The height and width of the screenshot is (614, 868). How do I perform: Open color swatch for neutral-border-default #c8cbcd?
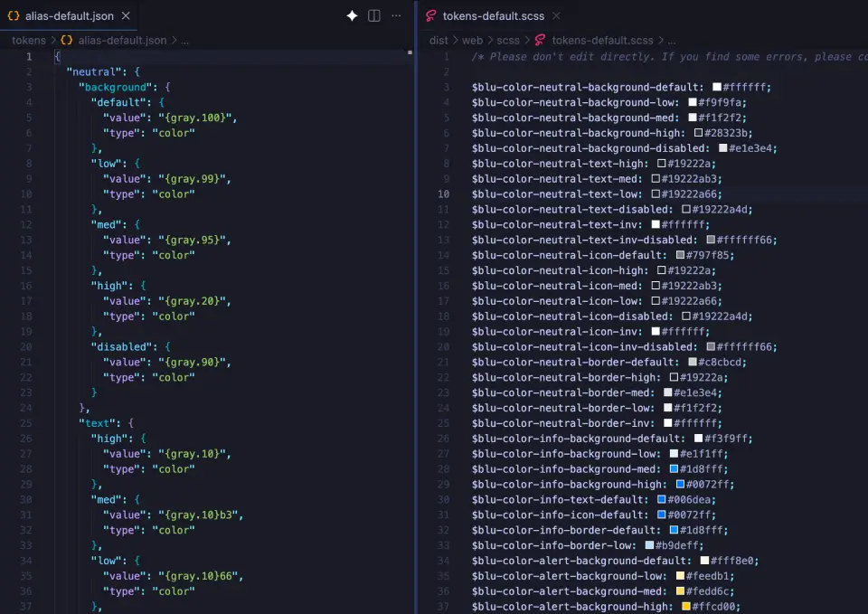coord(693,362)
